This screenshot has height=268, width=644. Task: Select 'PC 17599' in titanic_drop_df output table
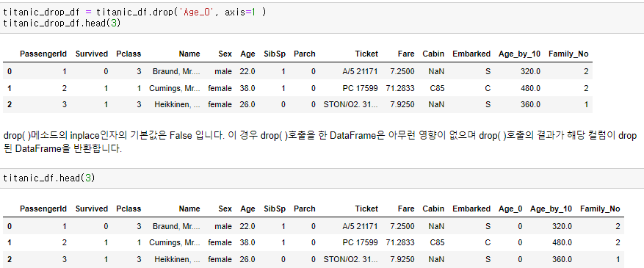pos(361,88)
